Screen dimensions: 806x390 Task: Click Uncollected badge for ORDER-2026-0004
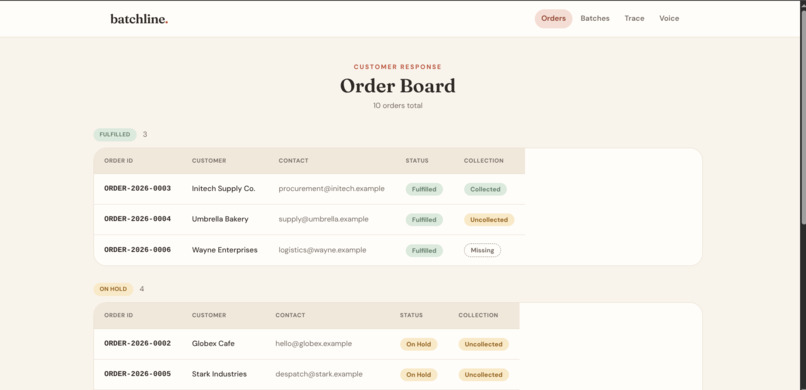pyautogui.click(x=489, y=220)
